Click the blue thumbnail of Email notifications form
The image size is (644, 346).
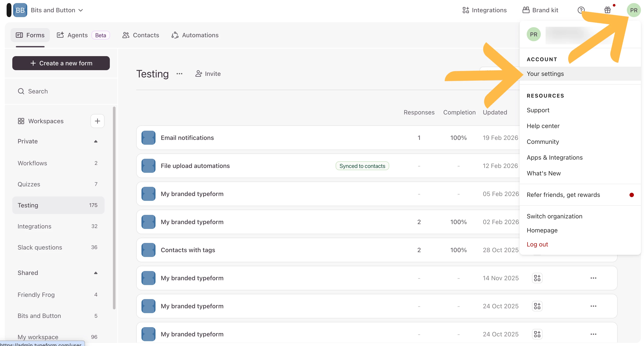pyautogui.click(x=148, y=138)
